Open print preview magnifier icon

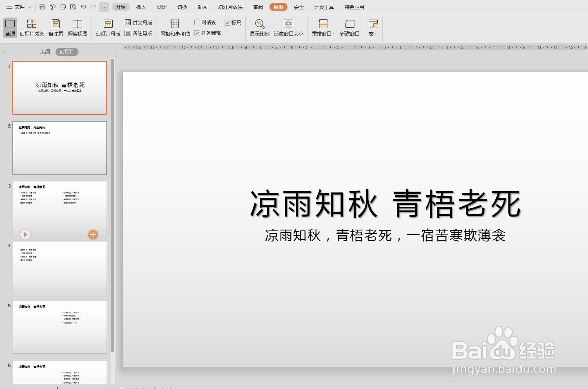[73, 7]
